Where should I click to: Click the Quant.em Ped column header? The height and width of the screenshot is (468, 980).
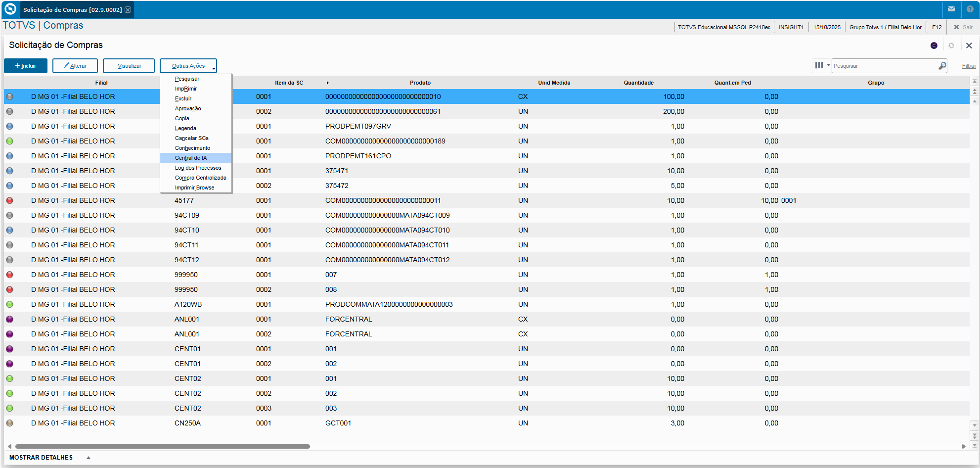pos(732,83)
